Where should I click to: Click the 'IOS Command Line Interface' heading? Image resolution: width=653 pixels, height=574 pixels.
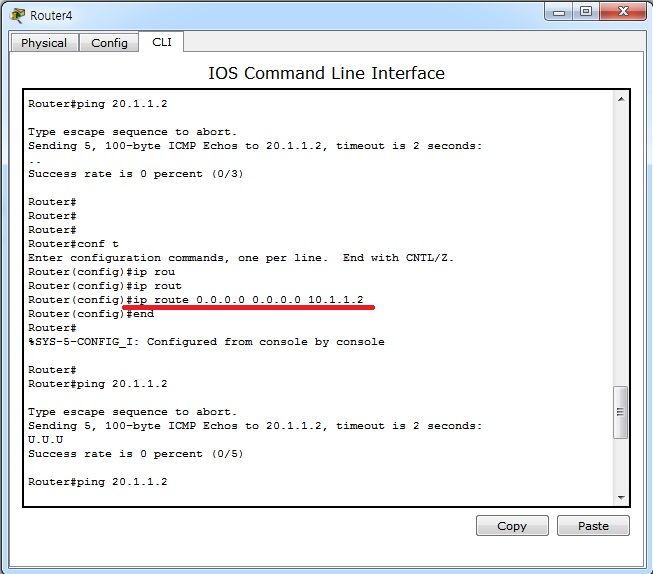tap(326, 73)
